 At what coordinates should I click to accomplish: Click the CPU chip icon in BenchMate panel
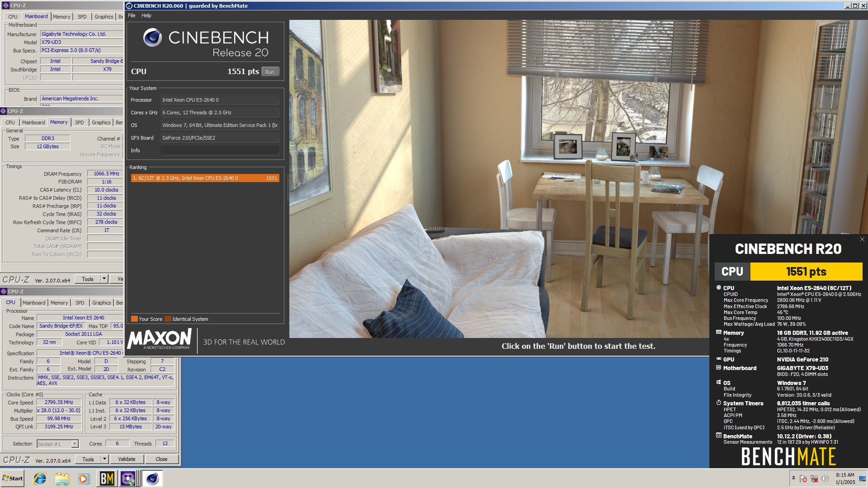(x=718, y=287)
